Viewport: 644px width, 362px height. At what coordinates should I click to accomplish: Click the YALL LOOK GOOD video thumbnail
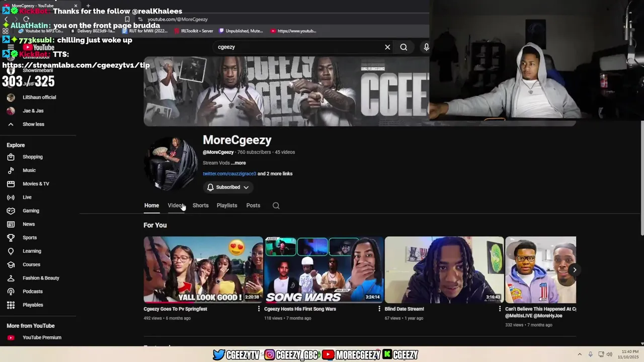pyautogui.click(x=203, y=270)
